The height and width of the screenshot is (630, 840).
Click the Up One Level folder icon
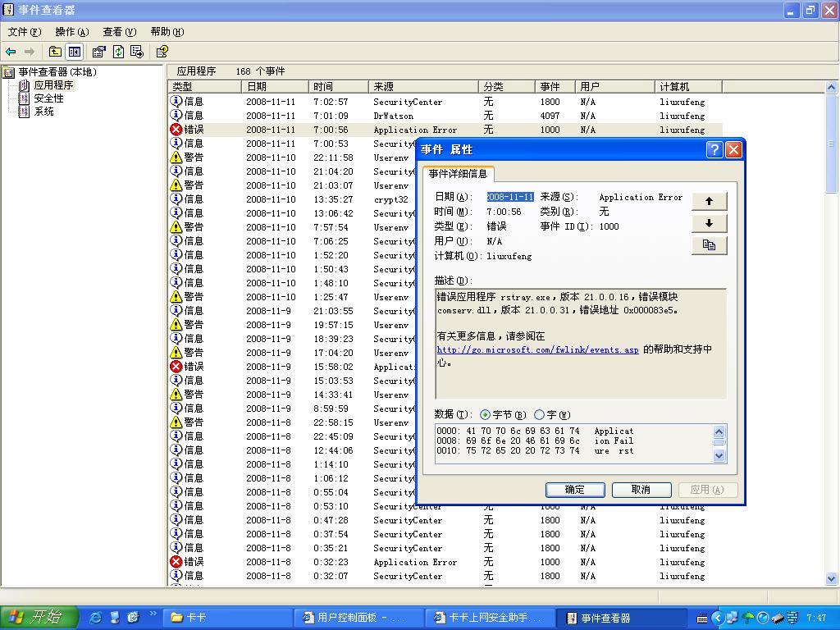tap(55, 52)
